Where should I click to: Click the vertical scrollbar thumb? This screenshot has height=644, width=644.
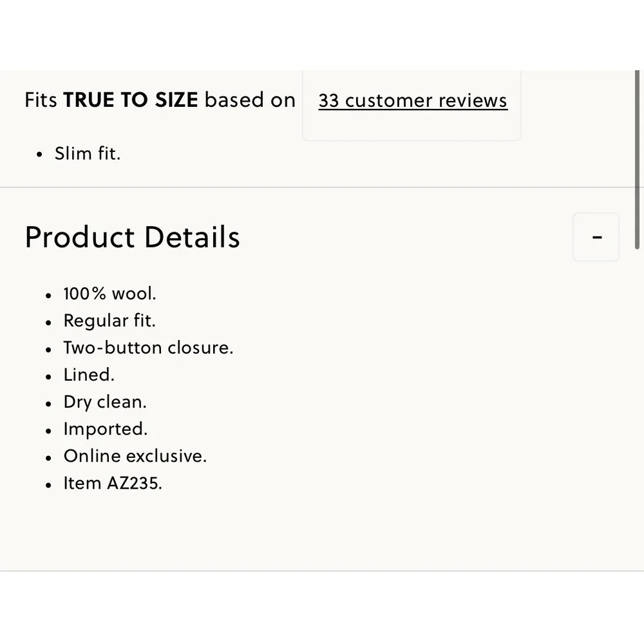(637, 159)
